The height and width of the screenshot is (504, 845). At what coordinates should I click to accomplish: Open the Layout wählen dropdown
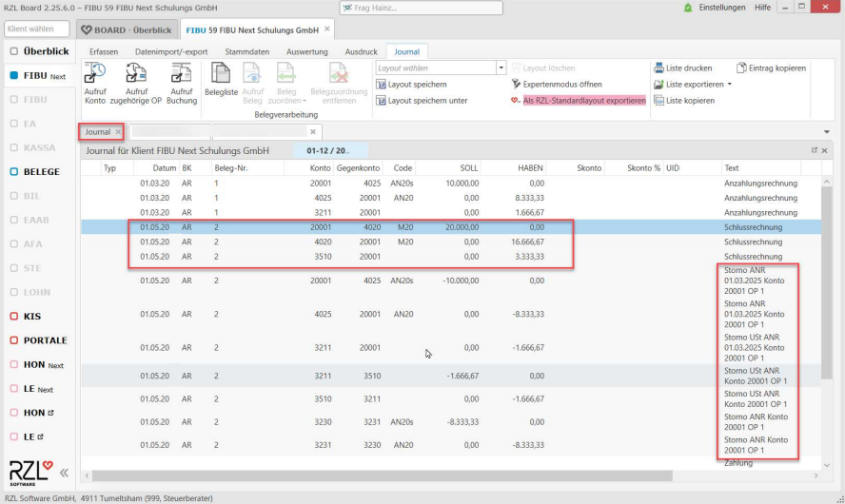[501, 68]
